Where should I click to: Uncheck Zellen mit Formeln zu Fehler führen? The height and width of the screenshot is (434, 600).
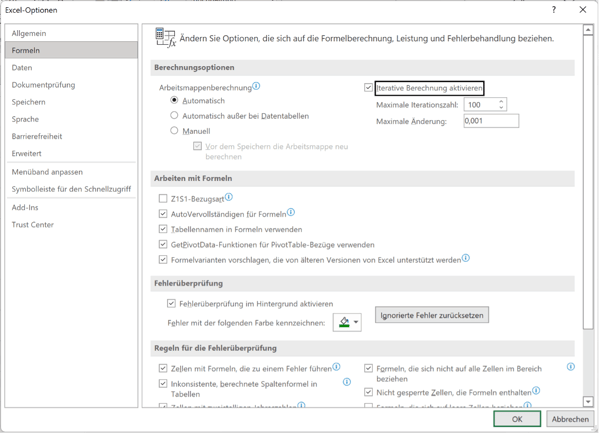click(x=163, y=368)
